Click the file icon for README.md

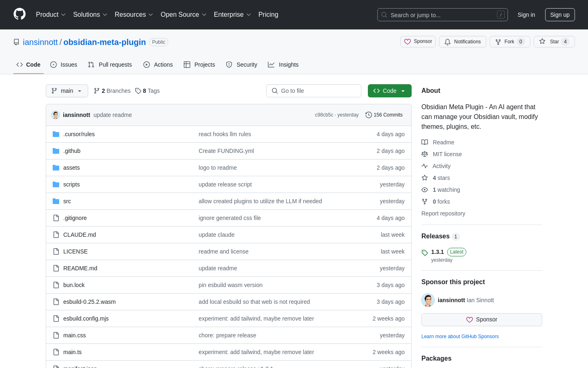click(56, 268)
